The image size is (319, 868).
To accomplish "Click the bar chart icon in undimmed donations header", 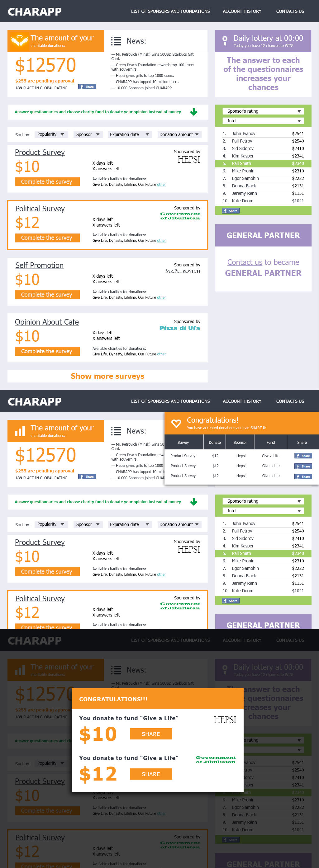I will (x=20, y=431).
